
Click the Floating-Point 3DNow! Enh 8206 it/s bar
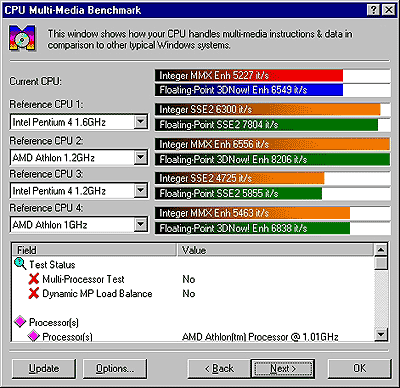click(x=272, y=159)
